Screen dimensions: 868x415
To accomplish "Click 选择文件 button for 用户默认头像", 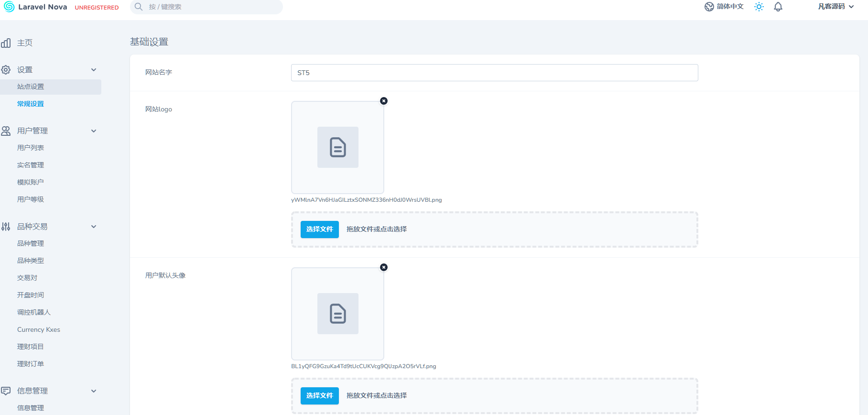I will [319, 396].
